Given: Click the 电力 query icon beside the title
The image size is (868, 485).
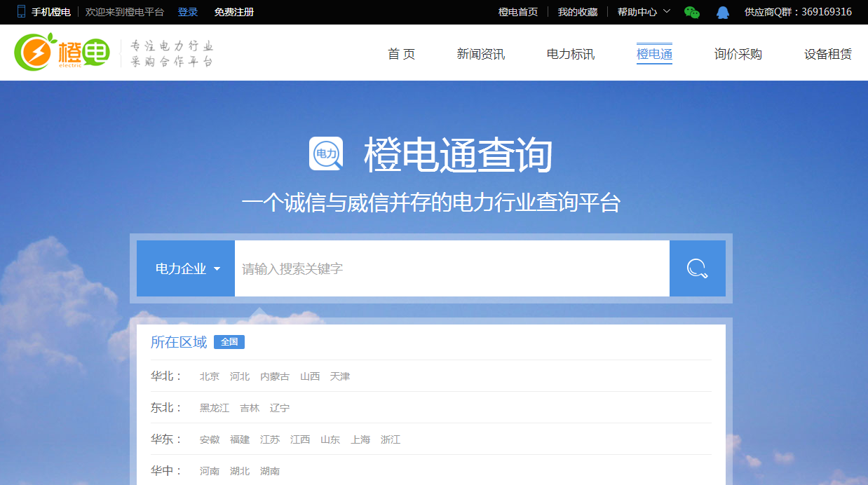Looking at the screenshot, I should (x=326, y=153).
